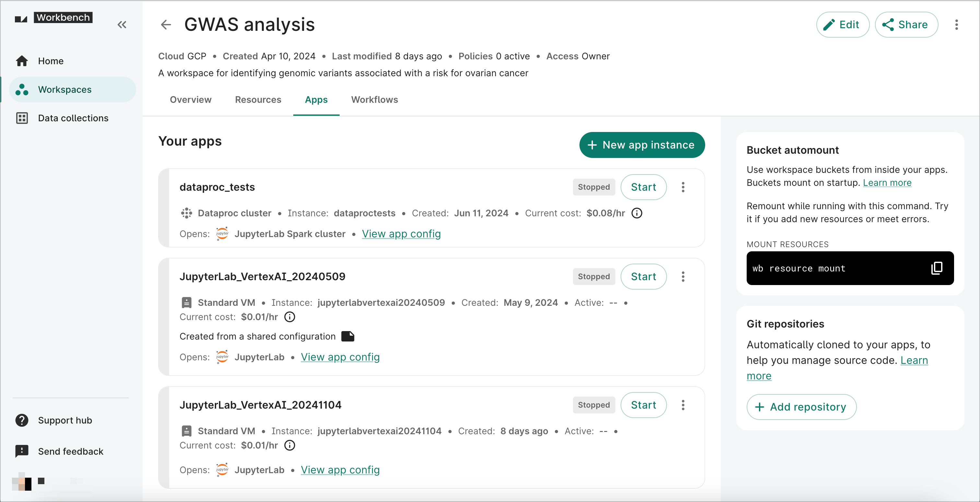The image size is (980, 502).
Task: Click the Standard VM icon for JupyterLab_VertexAI_20240509
Action: [x=185, y=302]
